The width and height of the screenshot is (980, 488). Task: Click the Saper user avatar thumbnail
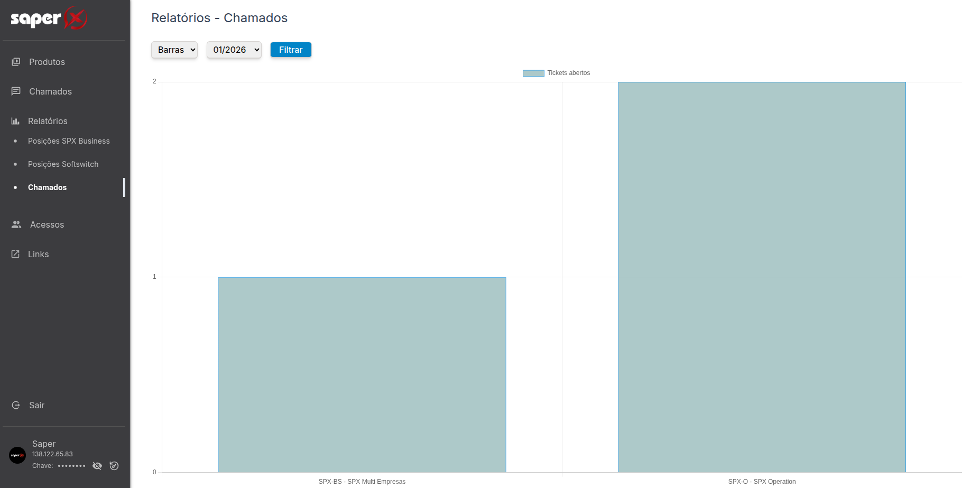click(17, 455)
